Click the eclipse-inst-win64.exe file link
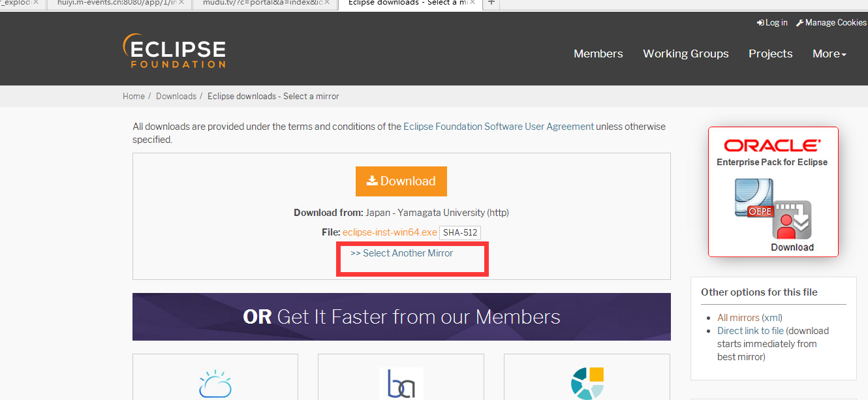Image resolution: width=868 pixels, height=400 pixels. tap(390, 232)
